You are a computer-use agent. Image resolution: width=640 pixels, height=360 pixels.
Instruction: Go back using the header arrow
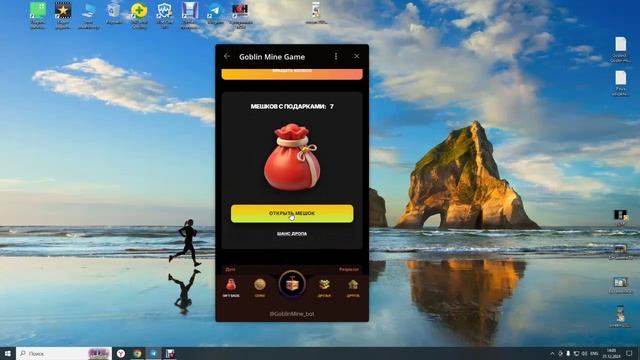227,56
